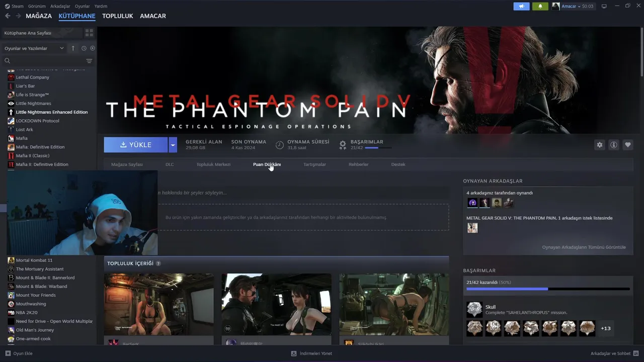644x362 pixels.
Task: Open the middle community screenshot thumbnail
Action: (x=276, y=304)
